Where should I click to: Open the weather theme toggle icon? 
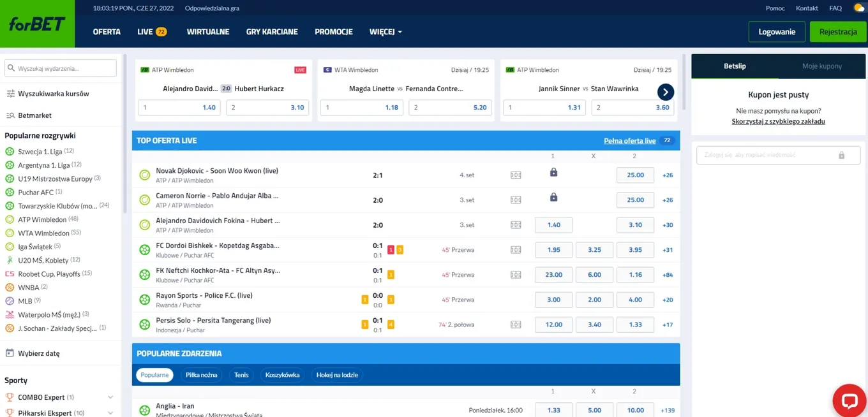tap(859, 8)
